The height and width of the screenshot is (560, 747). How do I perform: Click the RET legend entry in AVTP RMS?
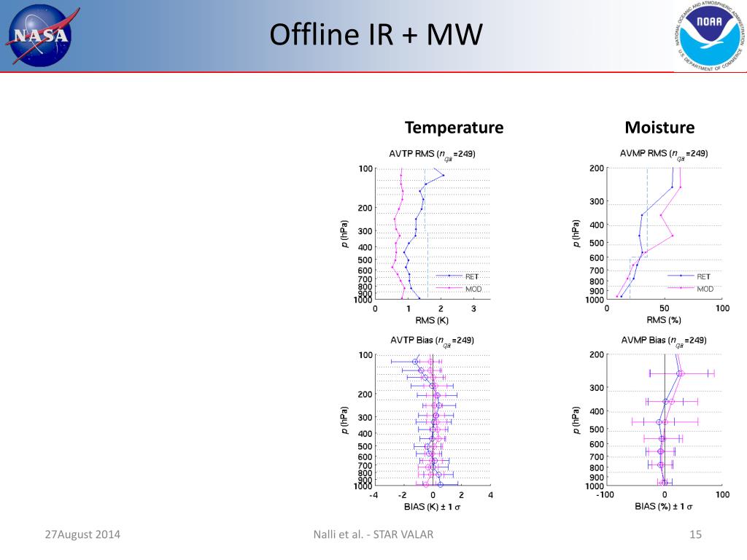[x=457, y=276]
